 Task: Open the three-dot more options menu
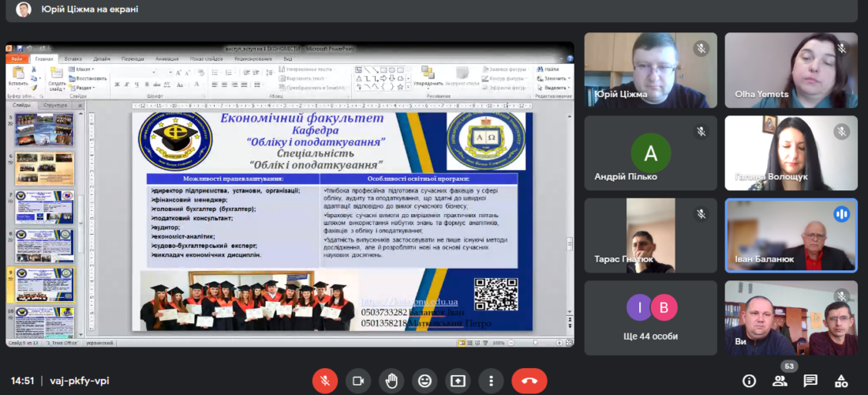coord(493,381)
